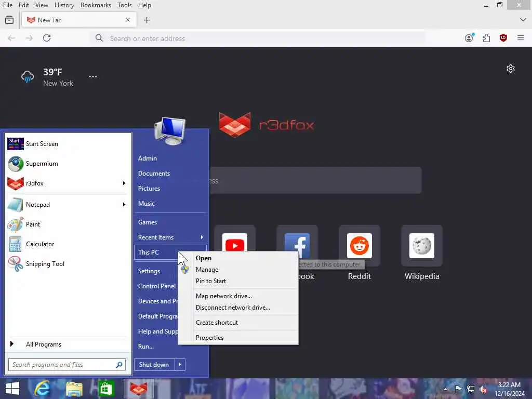Choose Map network drive option
Screen dimensions: 532x399
[x=238, y=296]
